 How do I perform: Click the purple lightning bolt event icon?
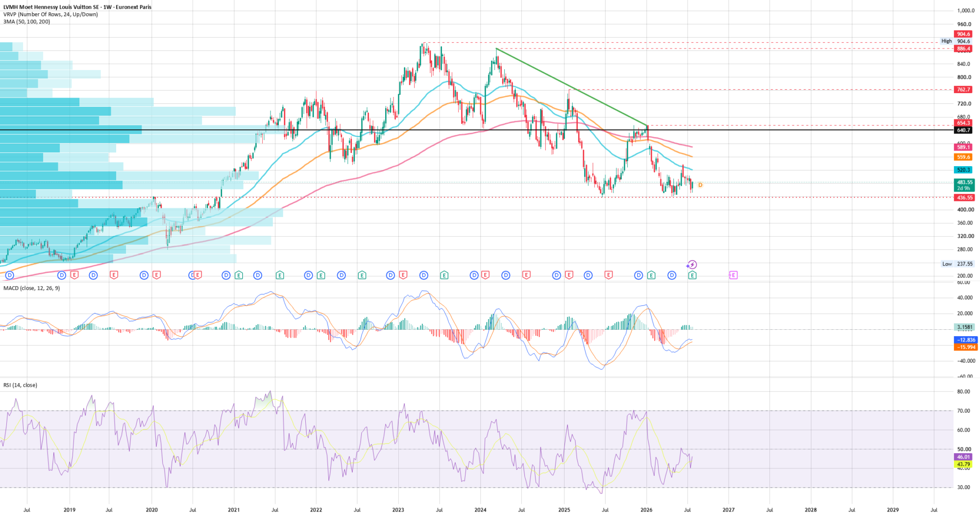point(691,265)
